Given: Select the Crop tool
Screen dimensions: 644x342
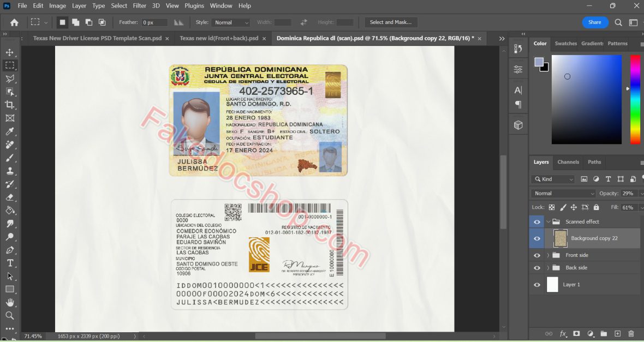Looking at the screenshot, I should tap(10, 105).
